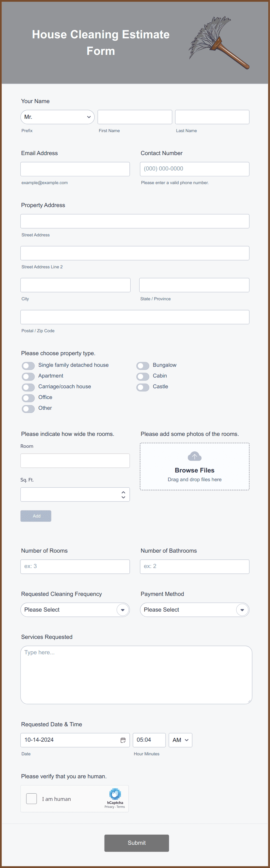Open the Payment Method dropdown
Screen dimensions: 270x868
coord(195,610)
